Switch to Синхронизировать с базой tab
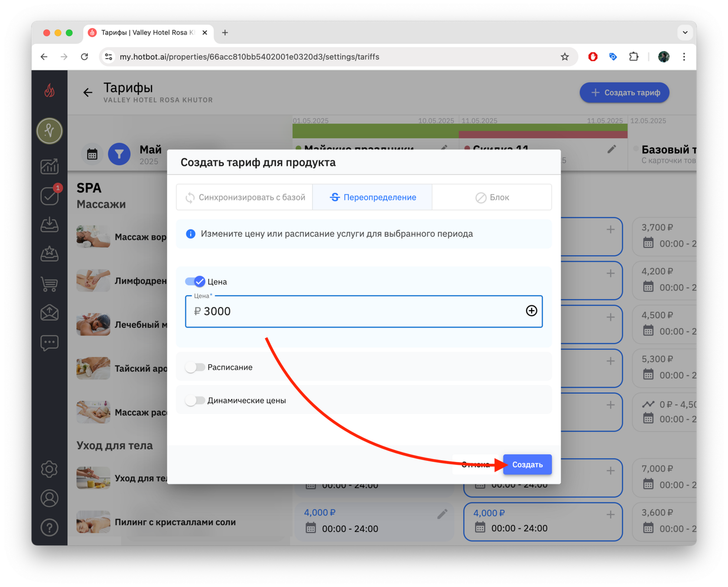The width and height of the screenshot is (728, 587). coord(245,197)
